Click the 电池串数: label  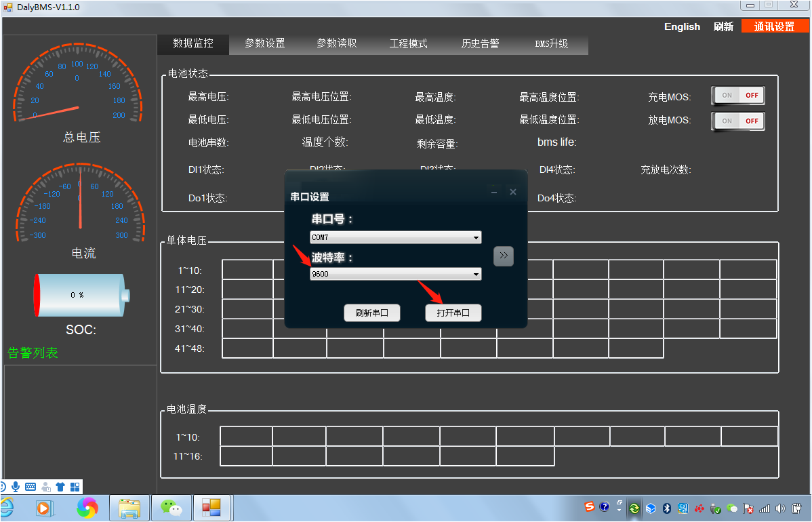pos(208,142)
